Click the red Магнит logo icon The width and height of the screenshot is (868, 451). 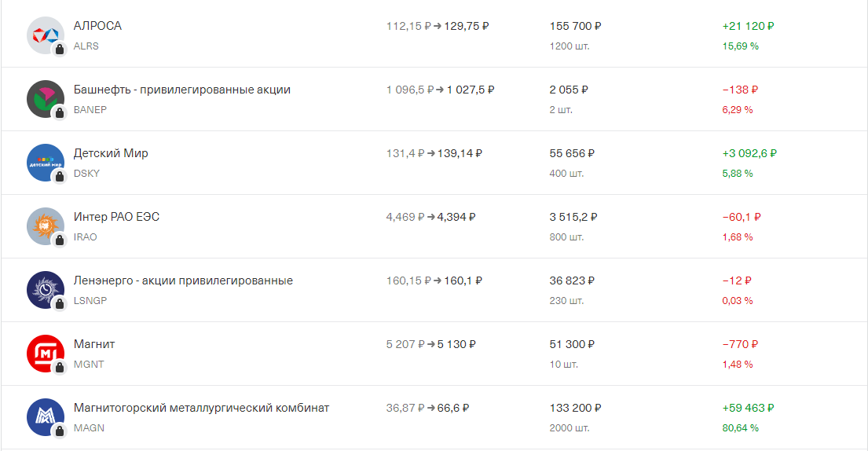pos(46,354)
